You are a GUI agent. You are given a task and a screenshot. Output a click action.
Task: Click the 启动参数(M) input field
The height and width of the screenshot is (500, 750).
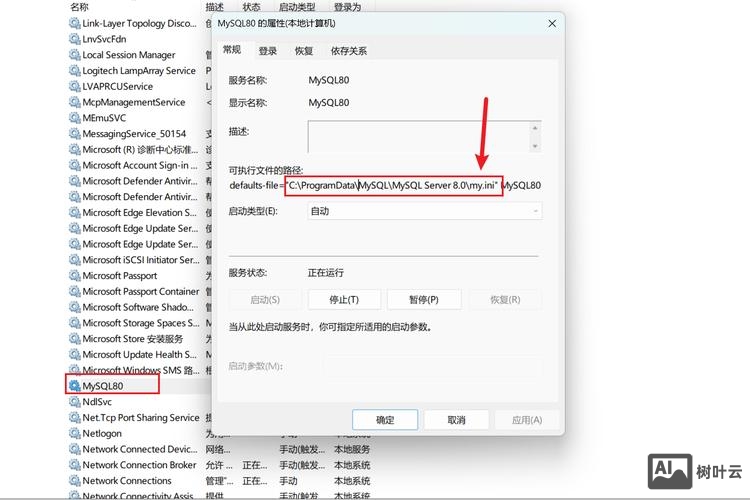433,367
